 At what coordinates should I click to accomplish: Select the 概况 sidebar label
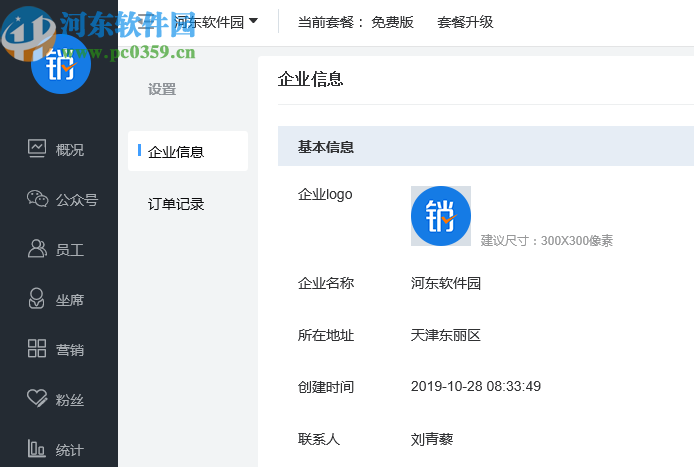pos(70,150)
